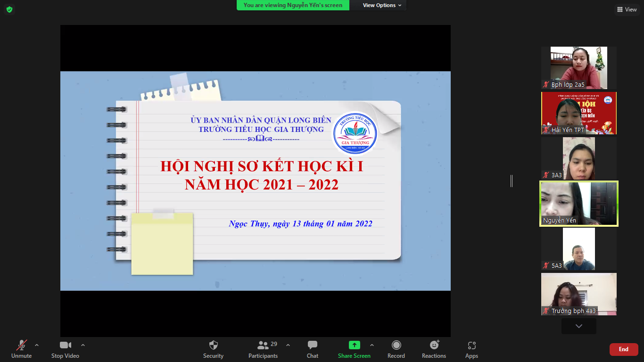
Task: Start recording with the Record button
Action: pos(396,349)
